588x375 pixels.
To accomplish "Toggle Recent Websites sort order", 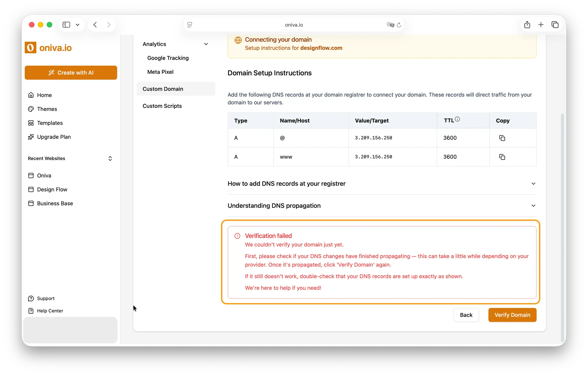I will pyautogui.click(x=110, y=158).
